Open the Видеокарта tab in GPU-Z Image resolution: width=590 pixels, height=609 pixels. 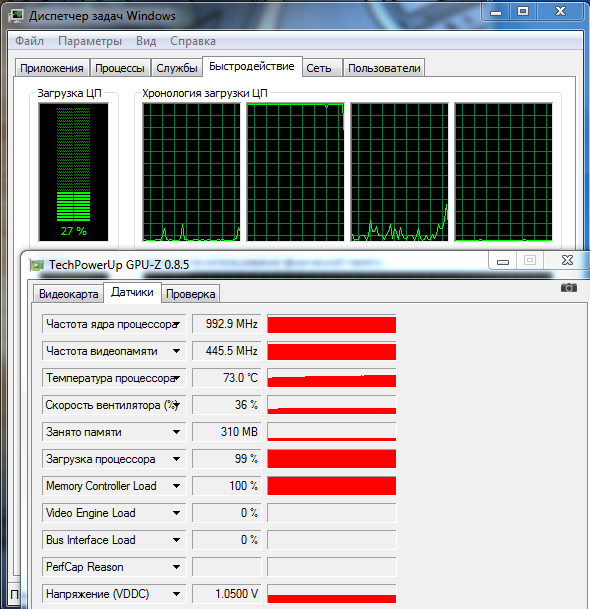point(68,294)
